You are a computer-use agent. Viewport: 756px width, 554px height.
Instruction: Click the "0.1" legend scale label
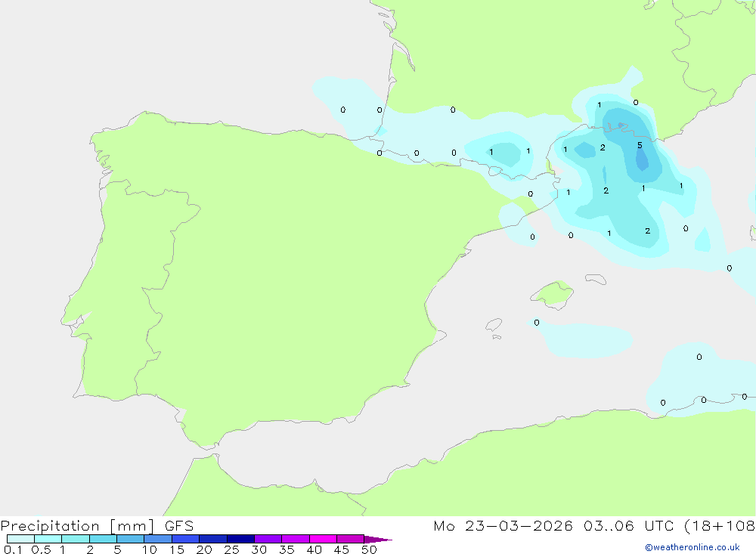point(13,549)
